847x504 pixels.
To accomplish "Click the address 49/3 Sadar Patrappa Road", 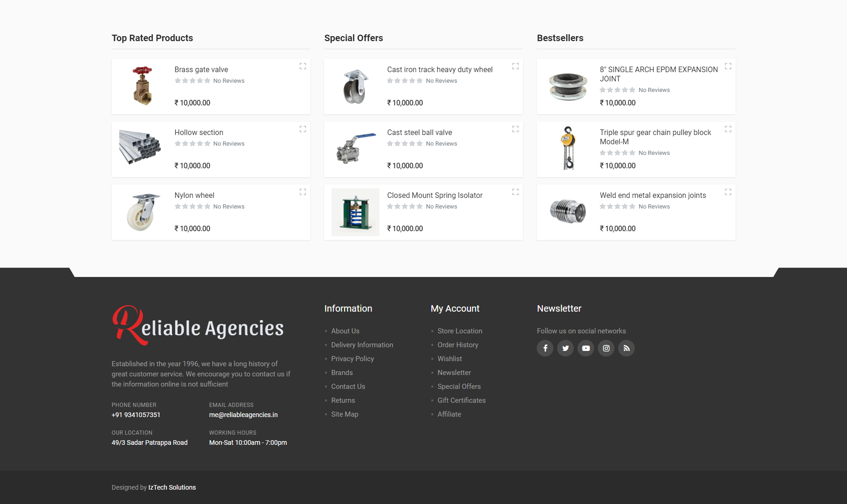I will pyautogui.click(x=149, y=443).
